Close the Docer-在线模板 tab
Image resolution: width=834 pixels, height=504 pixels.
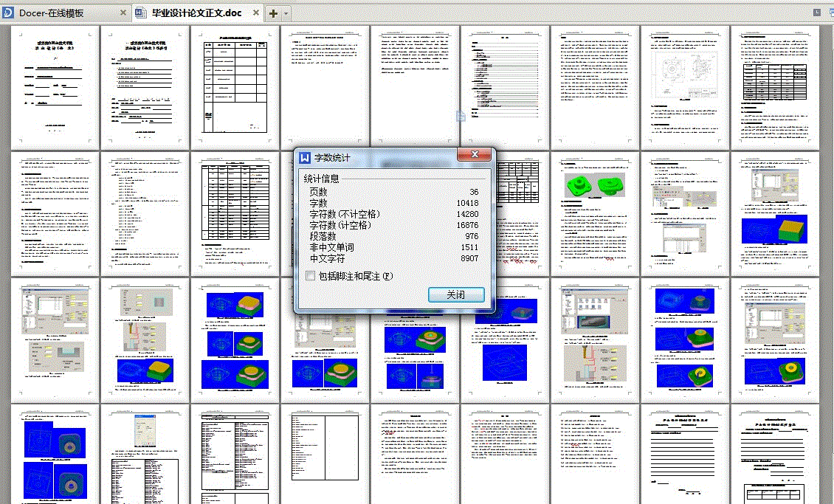(123, 13)
